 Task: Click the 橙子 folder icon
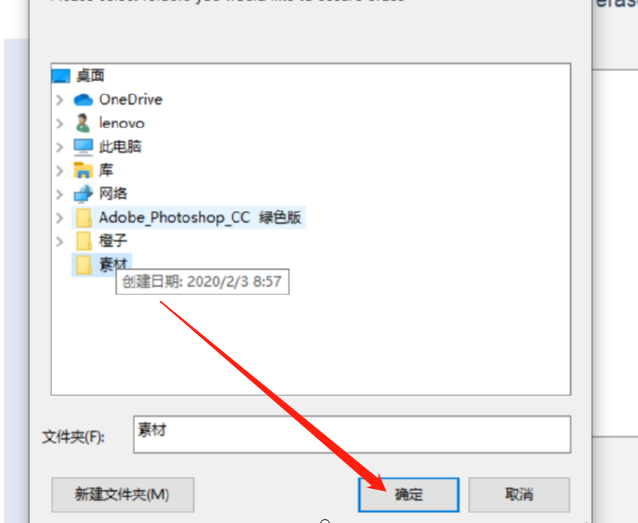[84, 241]
